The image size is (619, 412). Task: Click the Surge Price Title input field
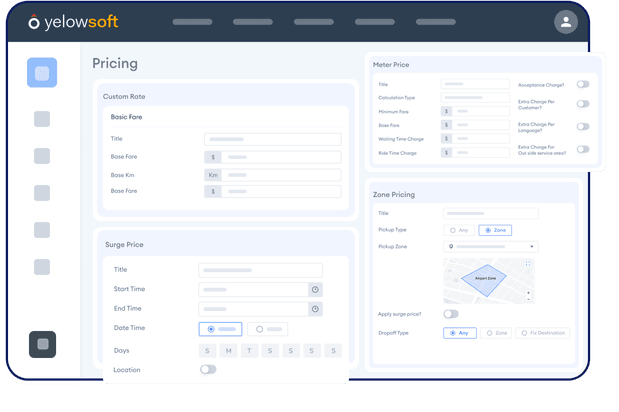[260, 270]
